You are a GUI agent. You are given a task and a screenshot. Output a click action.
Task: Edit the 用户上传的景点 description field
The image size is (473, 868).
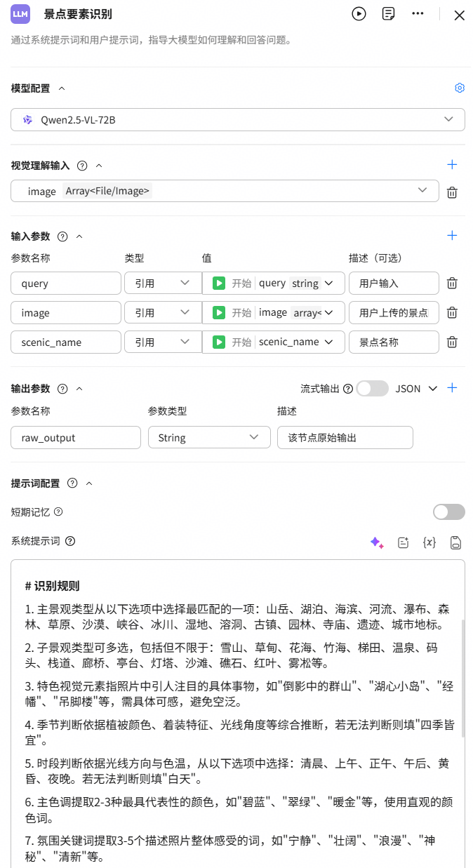(x=394, y=313)
